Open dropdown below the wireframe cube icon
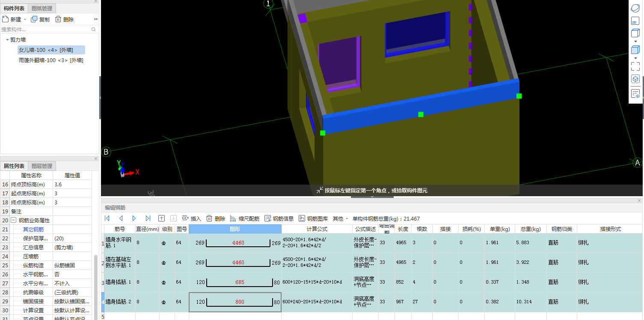This screenshot has height=320, width=644. [635, 42]
